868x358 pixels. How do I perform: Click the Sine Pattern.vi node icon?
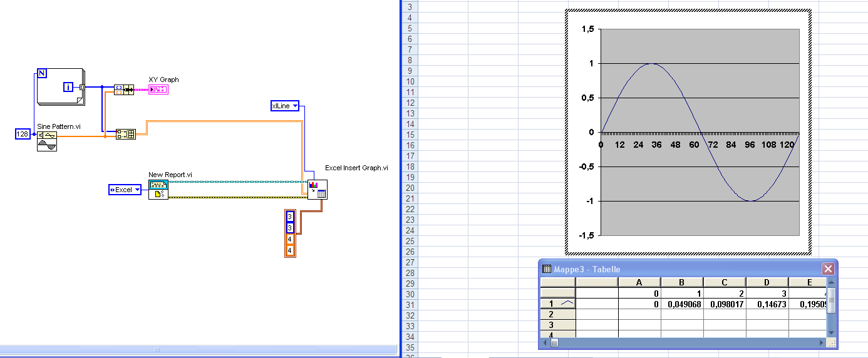point(47,141)
